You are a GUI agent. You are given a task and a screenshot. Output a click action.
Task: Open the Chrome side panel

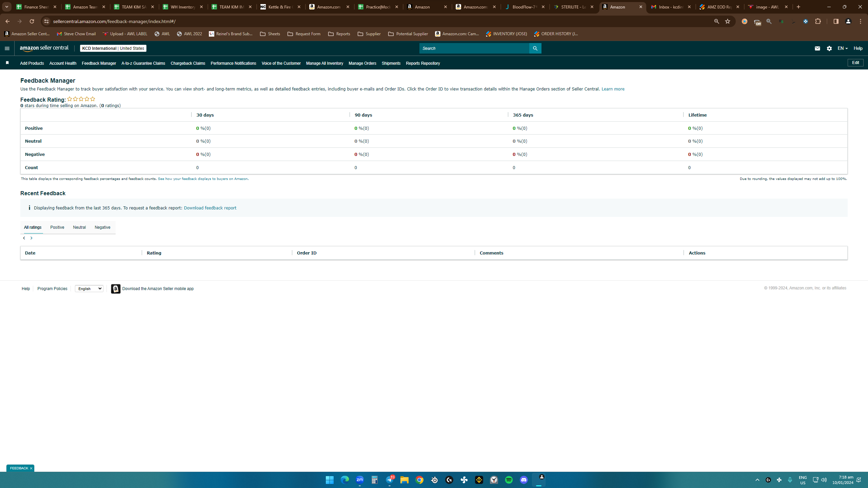click(836, 21)
